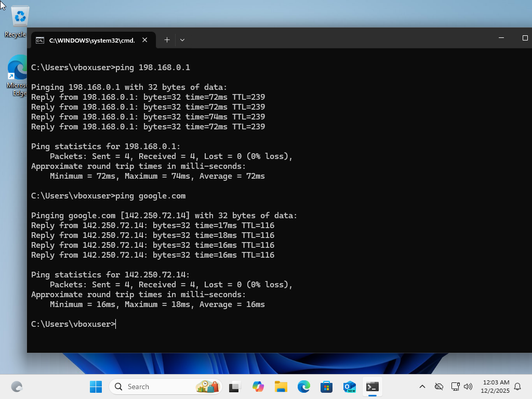Open Copilot from the taskbar

click(258, 387)
